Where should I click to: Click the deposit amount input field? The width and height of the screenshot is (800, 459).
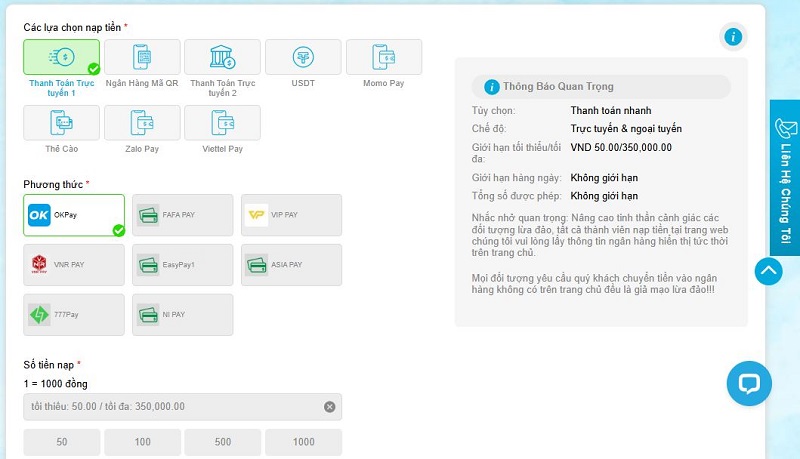170,406
